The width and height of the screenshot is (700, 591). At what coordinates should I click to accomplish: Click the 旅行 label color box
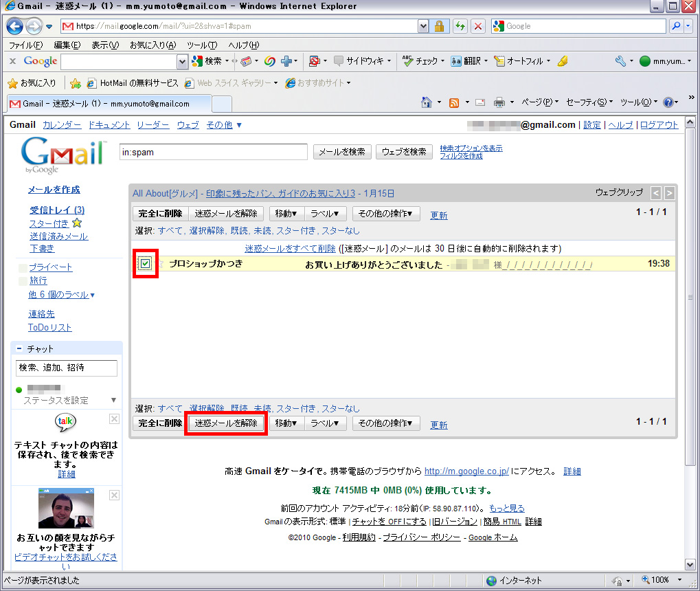pyautogui.click(x=23, y=281)
